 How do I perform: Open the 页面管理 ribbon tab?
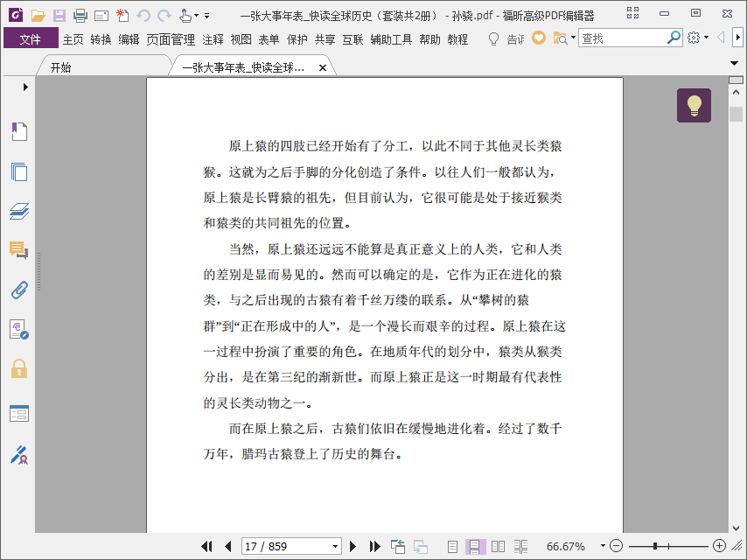[x=171, y=39]
